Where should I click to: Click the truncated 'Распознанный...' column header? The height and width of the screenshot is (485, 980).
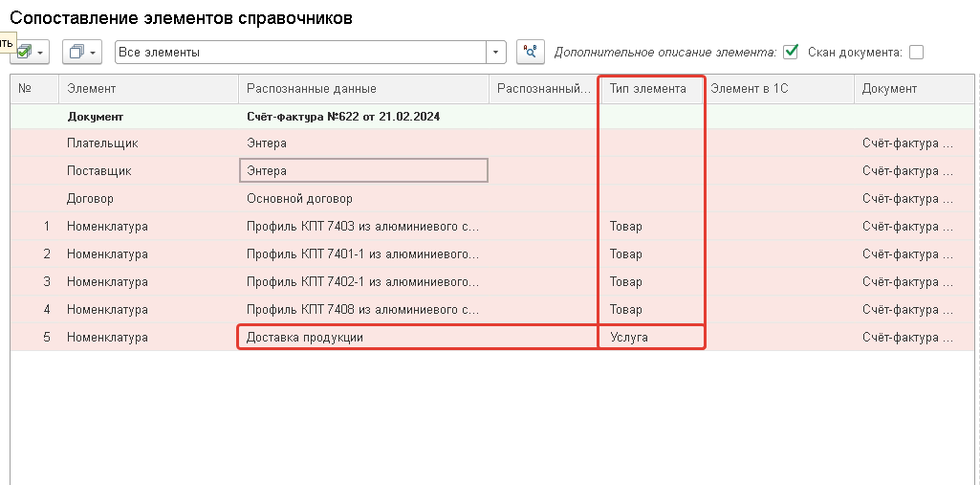(544, 89)
